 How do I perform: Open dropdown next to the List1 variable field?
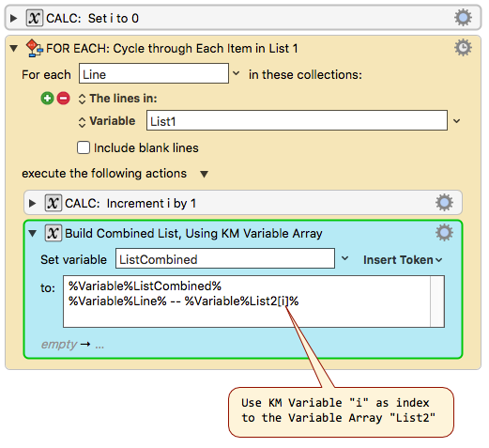click(x=457, y=120)
